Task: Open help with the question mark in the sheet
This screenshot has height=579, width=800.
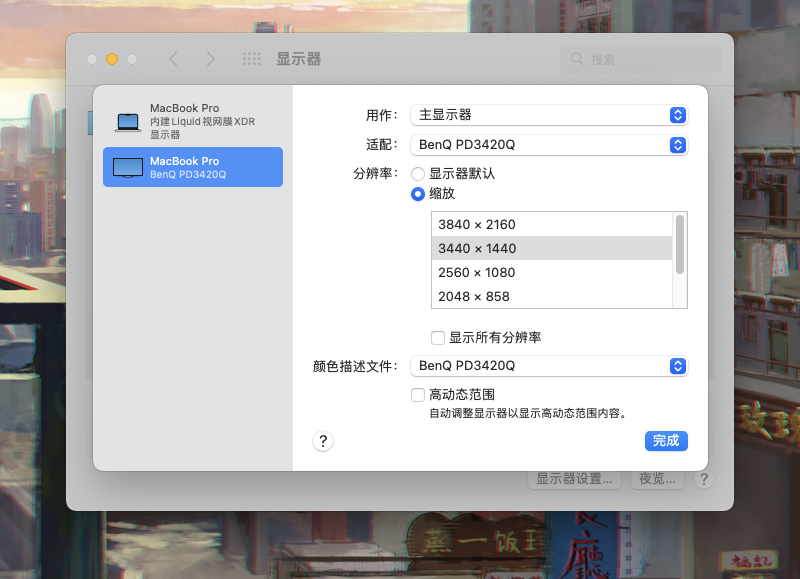Action: (323, 441)
